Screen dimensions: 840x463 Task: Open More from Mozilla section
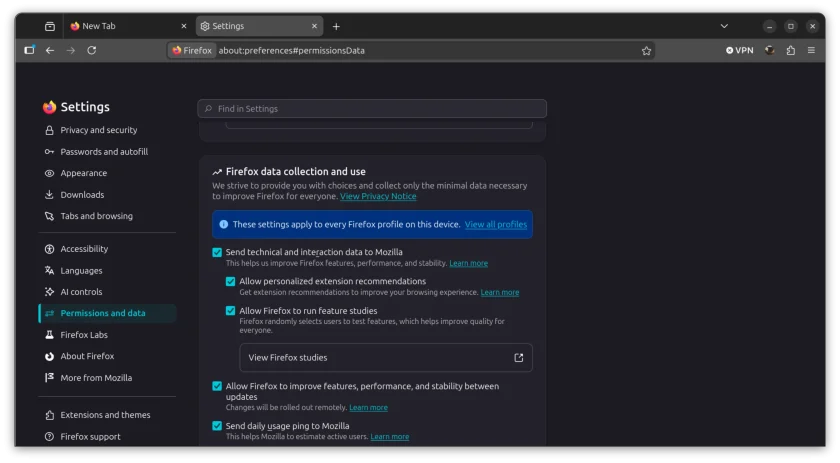107,378
